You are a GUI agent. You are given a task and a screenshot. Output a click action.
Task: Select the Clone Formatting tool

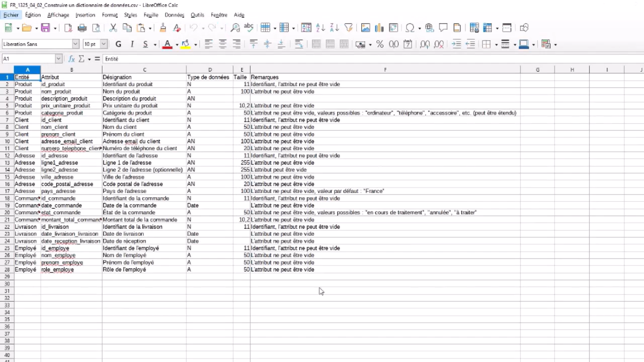pyautogui.click(x=163, y=28)
